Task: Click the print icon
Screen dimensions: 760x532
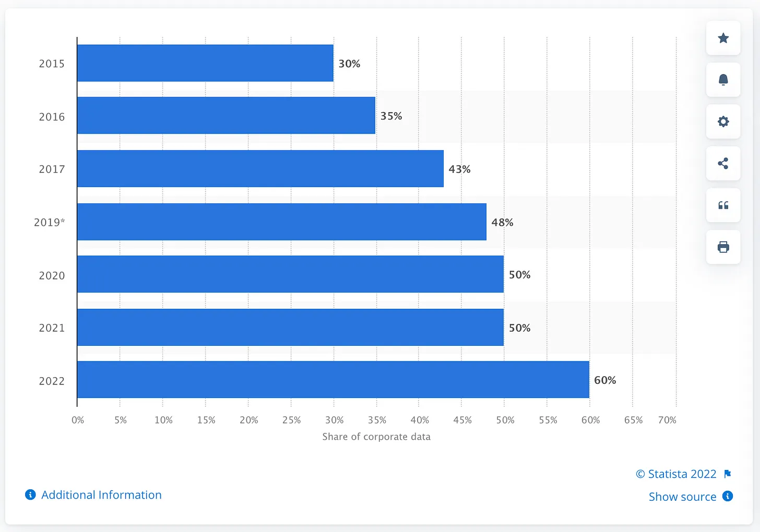Action: 723,247
